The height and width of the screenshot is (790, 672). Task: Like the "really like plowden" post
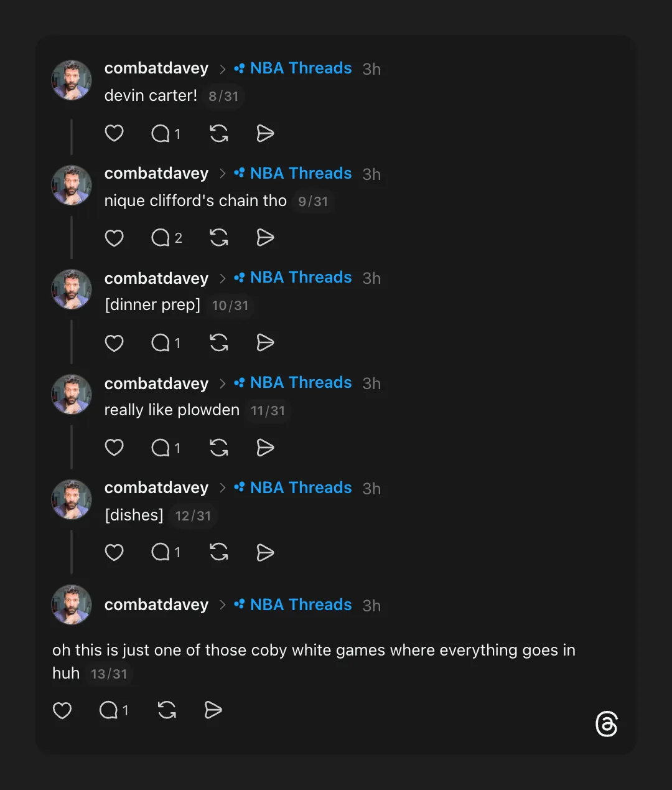(x=114, y=448)
